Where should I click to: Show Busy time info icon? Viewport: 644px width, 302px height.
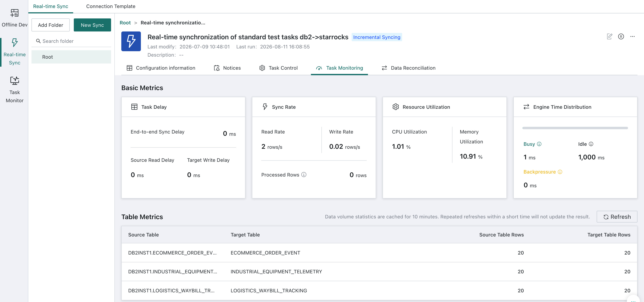(539, 144)
